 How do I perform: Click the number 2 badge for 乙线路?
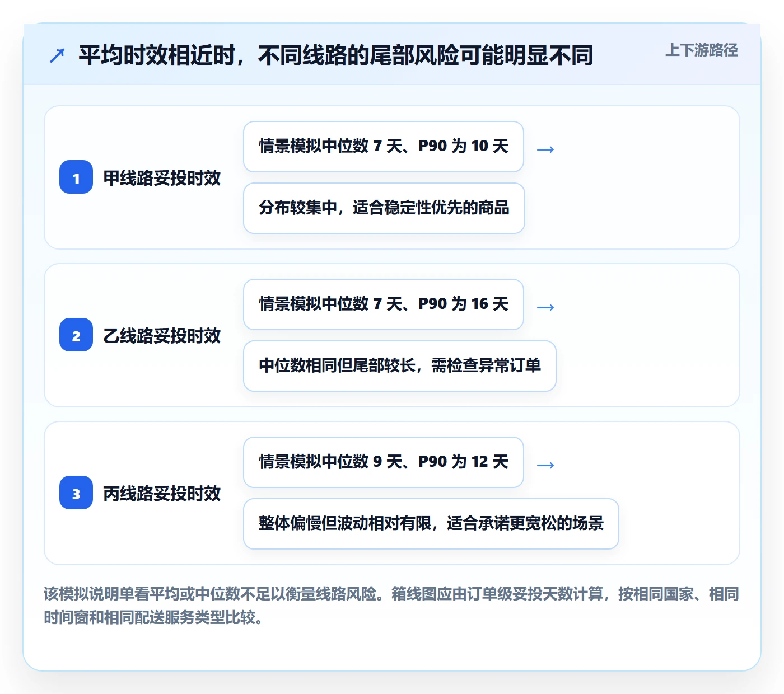(76, 335)
